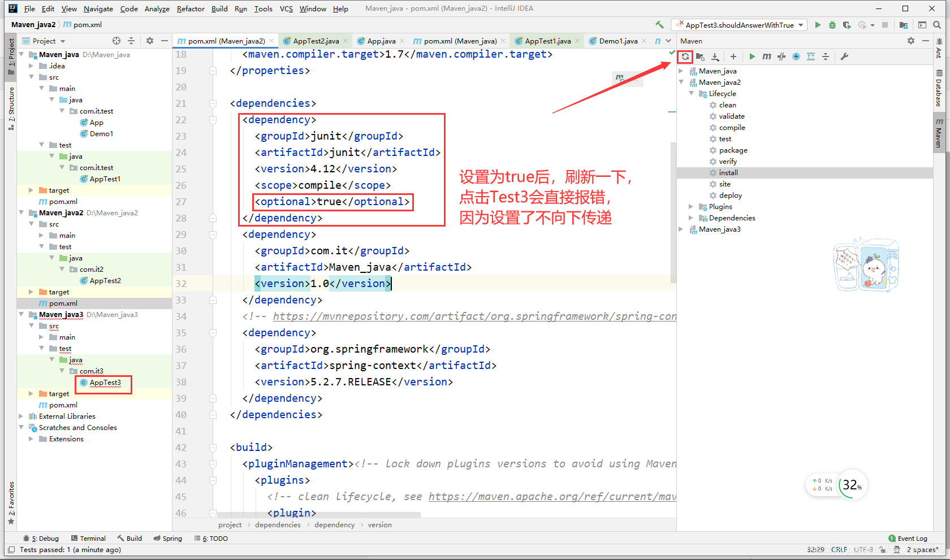Collapse all in Project panel
The height and width of the screenshot is (560, 950).
[x=131, y=41]
